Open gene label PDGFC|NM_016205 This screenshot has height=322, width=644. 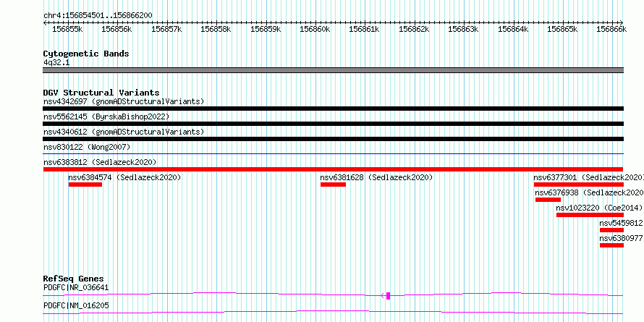pyautogui.click(x=76, y=305)
